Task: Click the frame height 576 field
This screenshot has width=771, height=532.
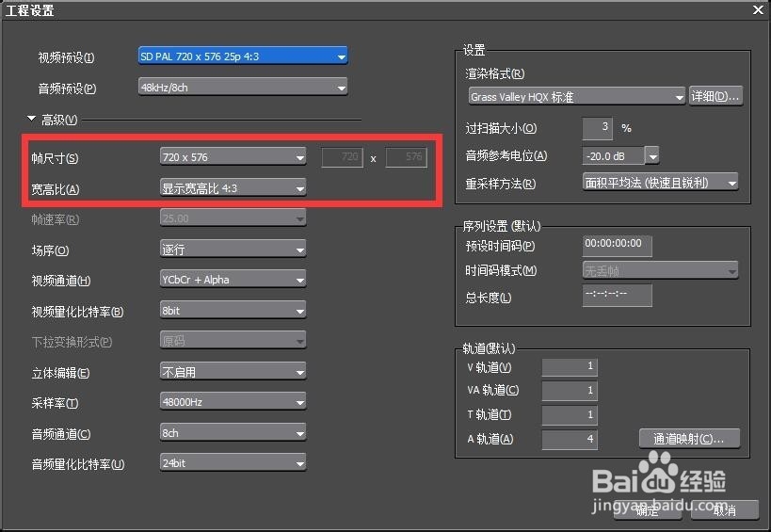Action: [406, 157]
